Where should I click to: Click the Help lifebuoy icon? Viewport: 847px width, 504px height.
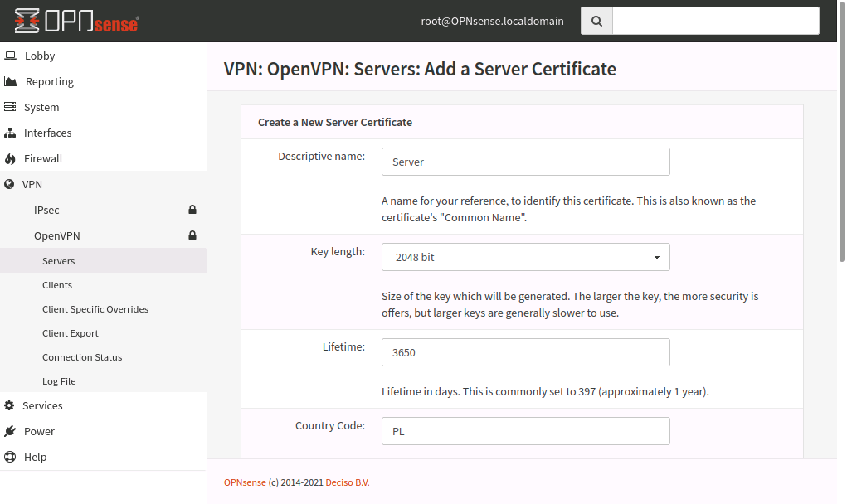click(x=10, y=457)
